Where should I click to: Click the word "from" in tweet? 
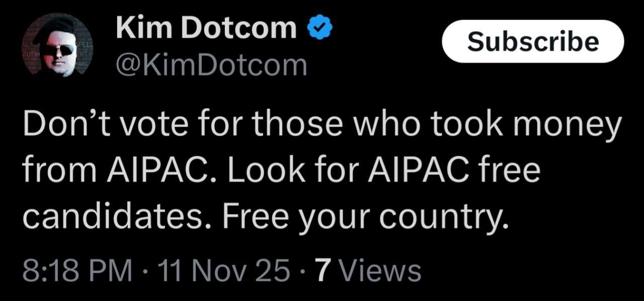pos(58,171)
